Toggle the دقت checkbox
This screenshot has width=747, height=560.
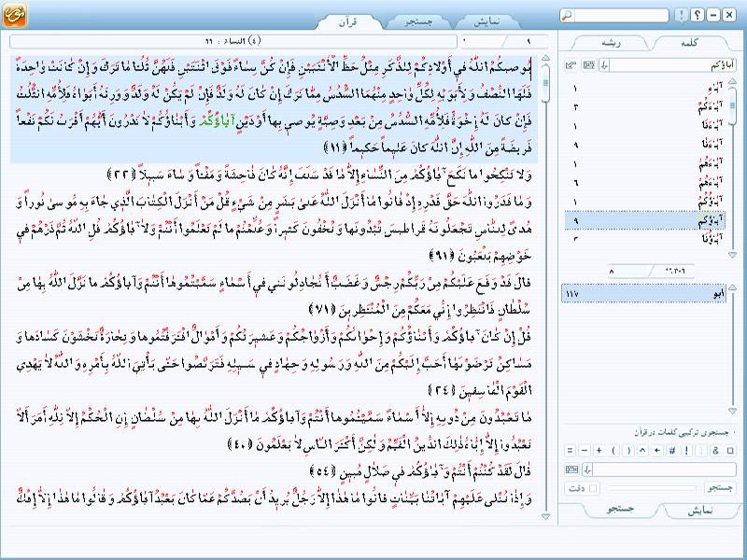pyautogui.click(x=593, y=488)
